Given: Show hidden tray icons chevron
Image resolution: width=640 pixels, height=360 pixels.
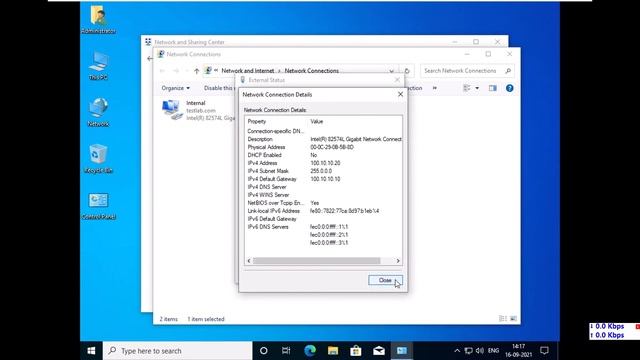Looking at the screenshot, I should pyautogui.click(x=457, y=351).
